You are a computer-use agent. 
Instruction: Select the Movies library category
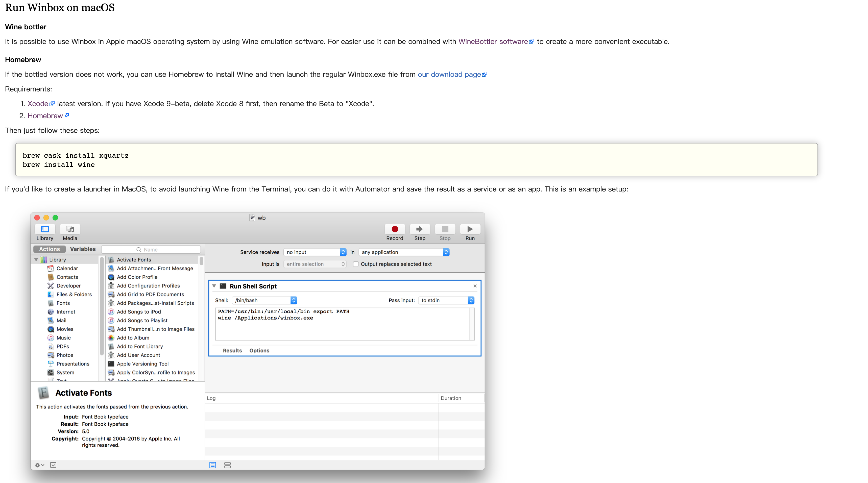[65, 329]
